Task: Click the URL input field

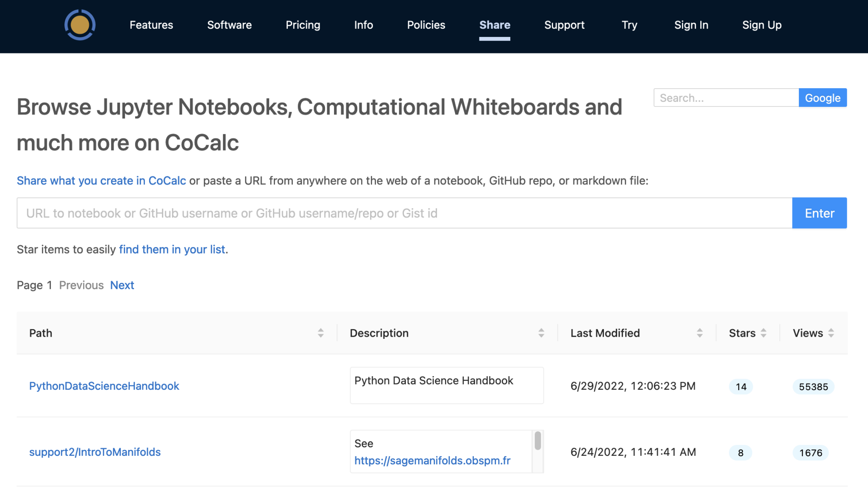Action: [403, 213]
